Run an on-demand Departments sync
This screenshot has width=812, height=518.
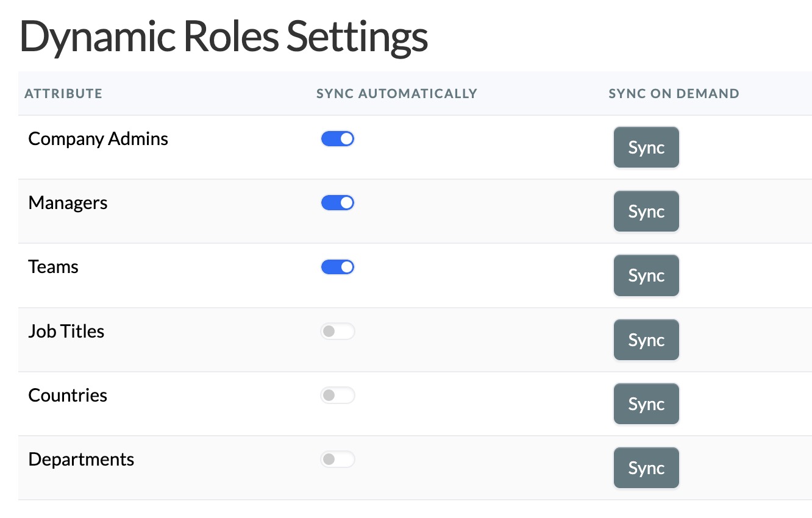(x=646, y=467)
